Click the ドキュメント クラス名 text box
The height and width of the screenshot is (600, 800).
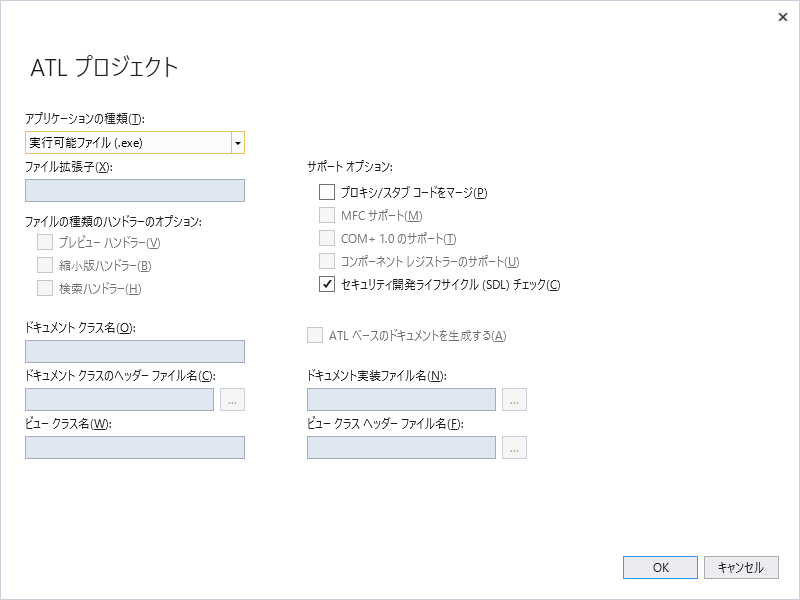point(134,351)
